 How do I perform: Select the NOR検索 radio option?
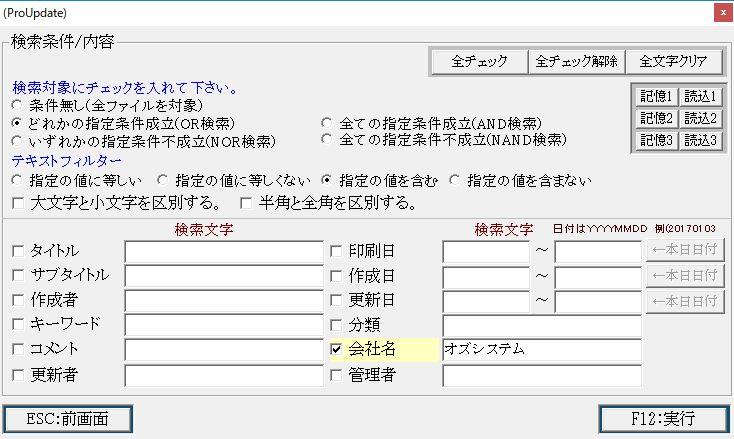[17, 141]
